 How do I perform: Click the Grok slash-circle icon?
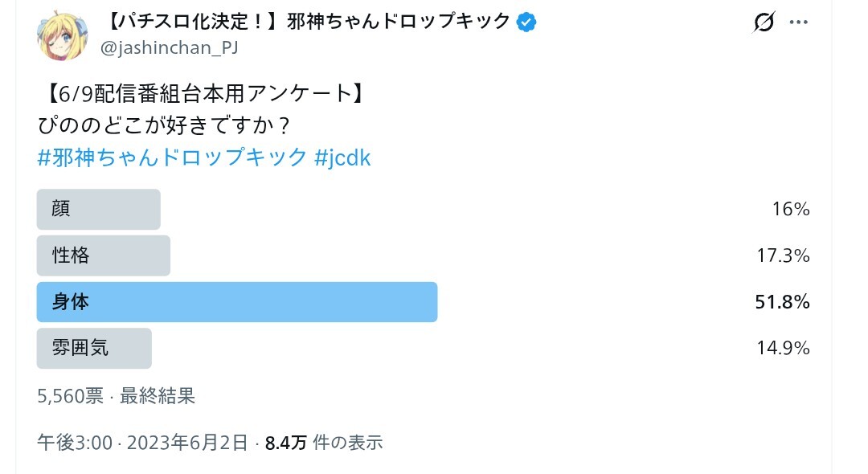tap(764, 22)
